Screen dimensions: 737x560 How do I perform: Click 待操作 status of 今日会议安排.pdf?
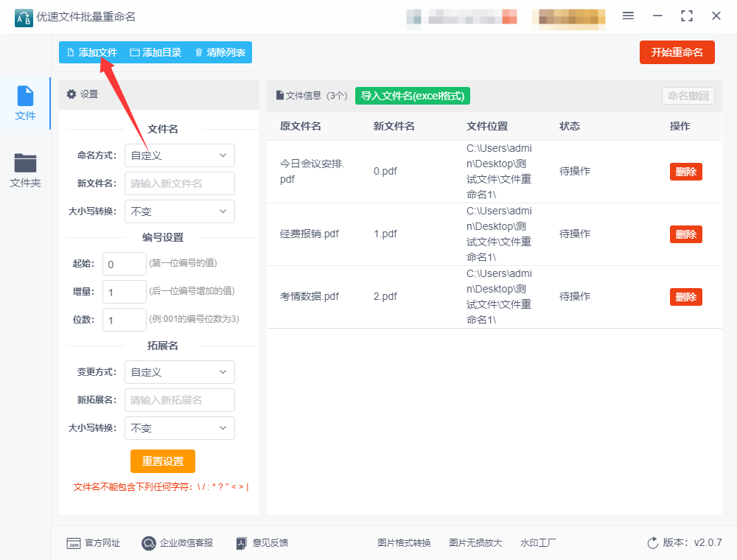tap(574, 171)
